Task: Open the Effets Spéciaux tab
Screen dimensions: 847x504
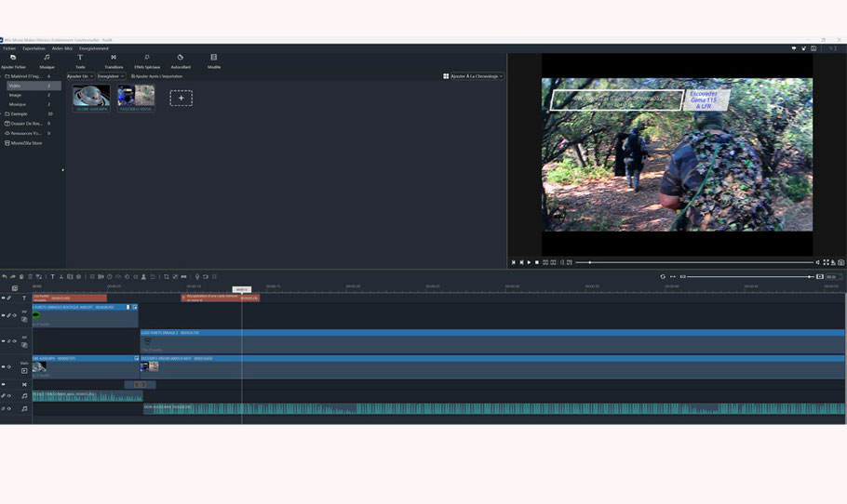Action: click(147, 61)
